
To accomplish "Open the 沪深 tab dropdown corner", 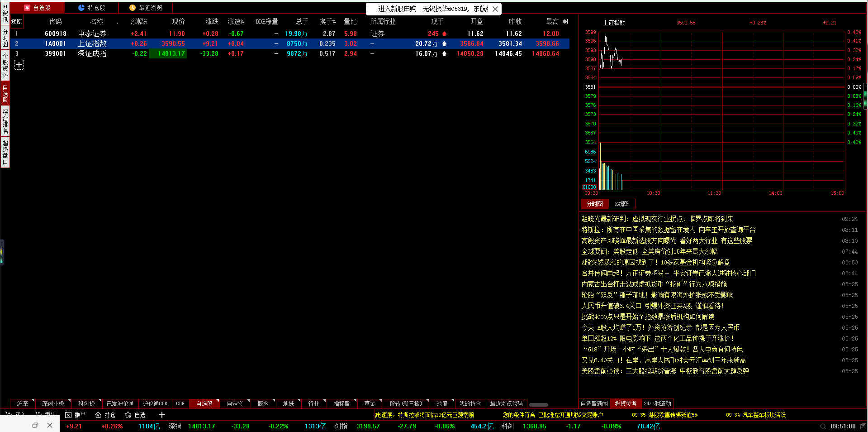I will pyautogui.click(x=33, y=401).
